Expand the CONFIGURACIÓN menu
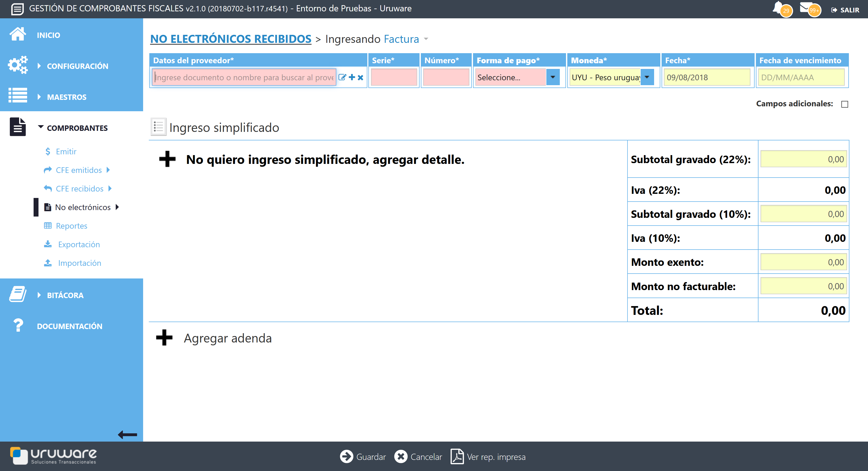 click(x=78, y=66)
